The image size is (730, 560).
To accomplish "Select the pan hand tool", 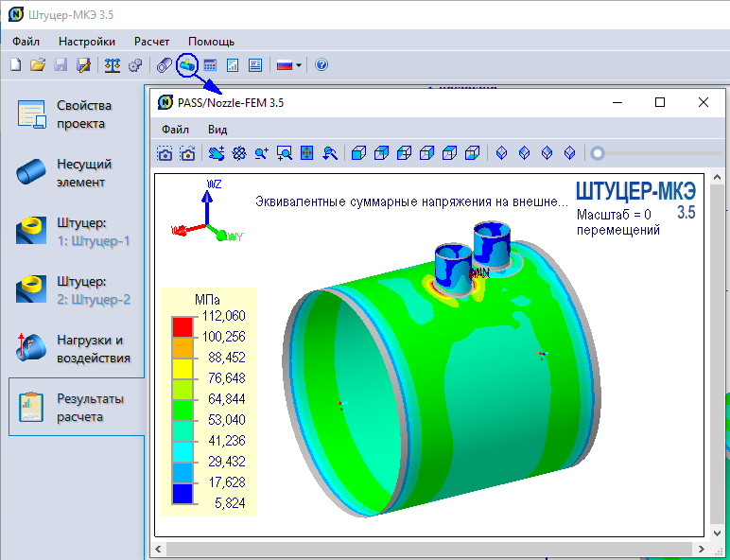I will (216, 153).
